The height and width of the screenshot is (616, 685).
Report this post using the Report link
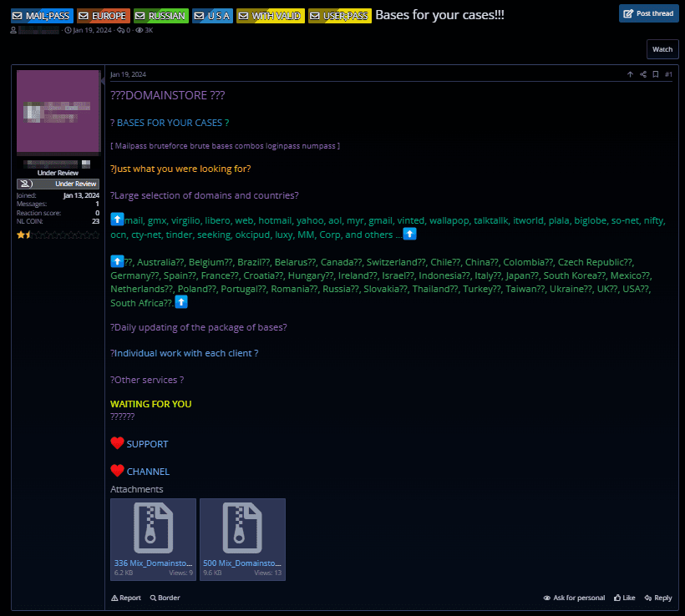[126, 598]
